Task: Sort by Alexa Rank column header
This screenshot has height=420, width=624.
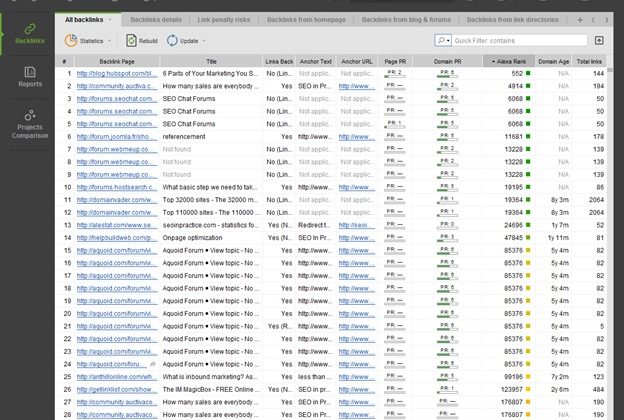Action: click(x=509, y=61)
